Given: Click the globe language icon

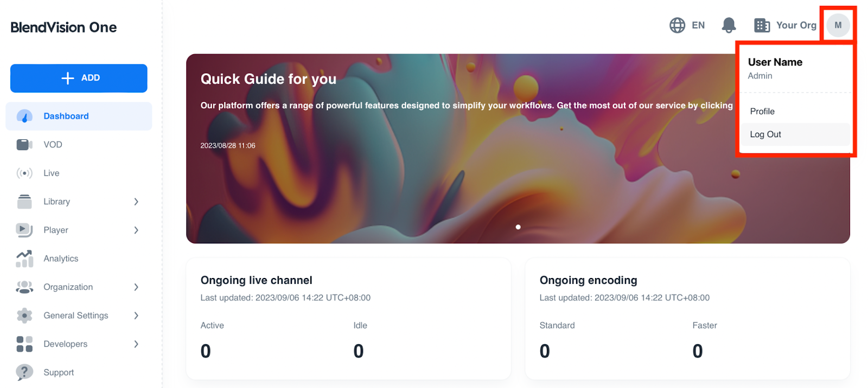Looking at the screenshot, I should point(677,25).
